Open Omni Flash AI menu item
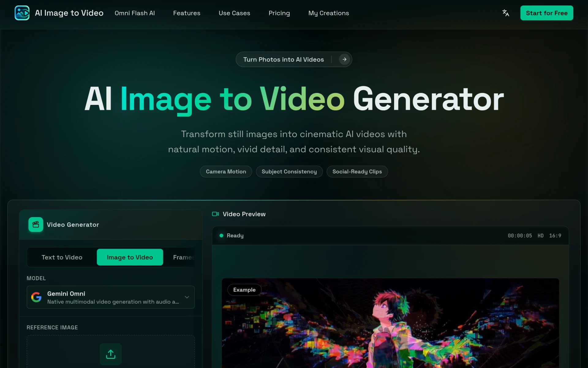Image resolution: width=588 pixels, height=368 pixels. [x=135, y=13]
